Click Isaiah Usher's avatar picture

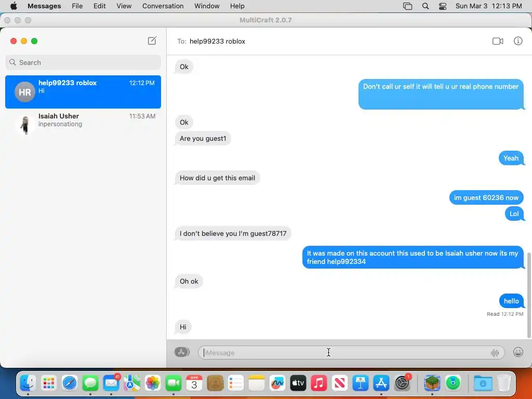click(25, 124)
